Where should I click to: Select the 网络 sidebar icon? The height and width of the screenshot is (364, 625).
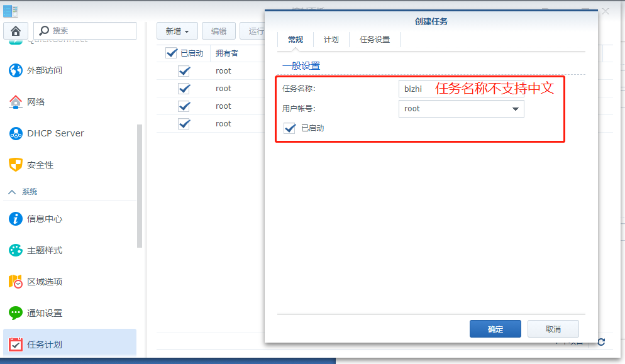(x=14, y=102)
